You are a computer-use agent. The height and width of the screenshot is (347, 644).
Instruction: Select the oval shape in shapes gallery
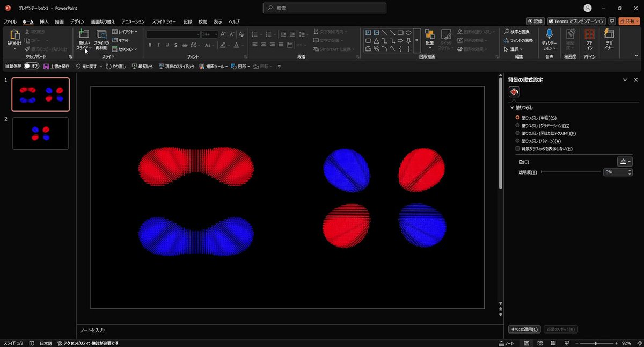tap(408, 32)
